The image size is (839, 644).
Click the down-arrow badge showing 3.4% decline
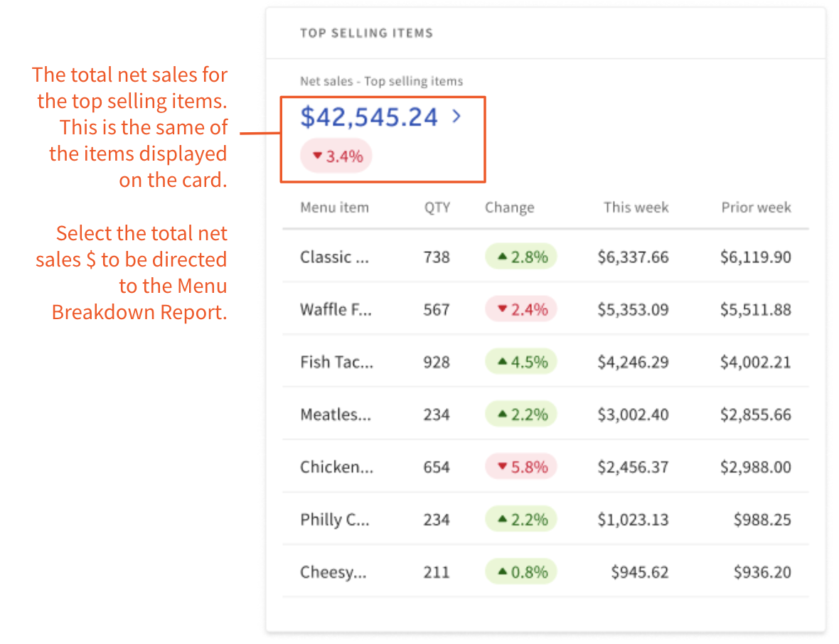[335, 155]
